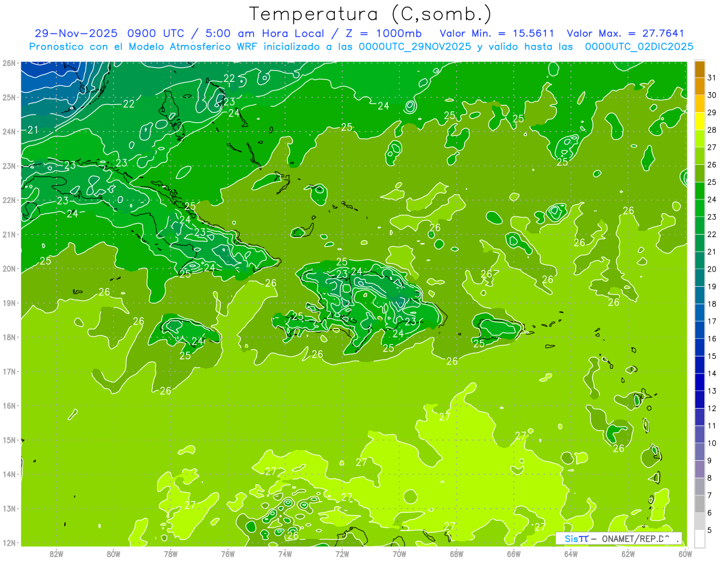Click the white swatch below 5 in color bar
Screen dimensions: 728x562
[x=700, y=538]
